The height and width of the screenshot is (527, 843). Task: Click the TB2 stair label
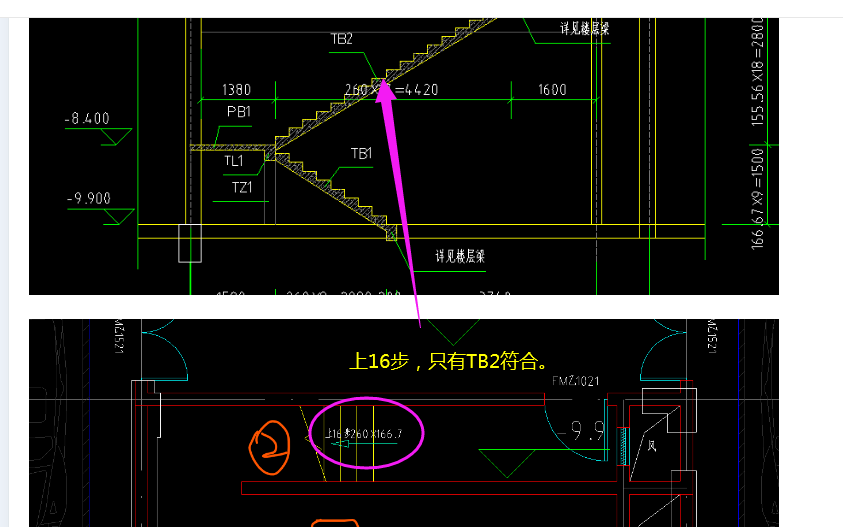tap(341, 39)
